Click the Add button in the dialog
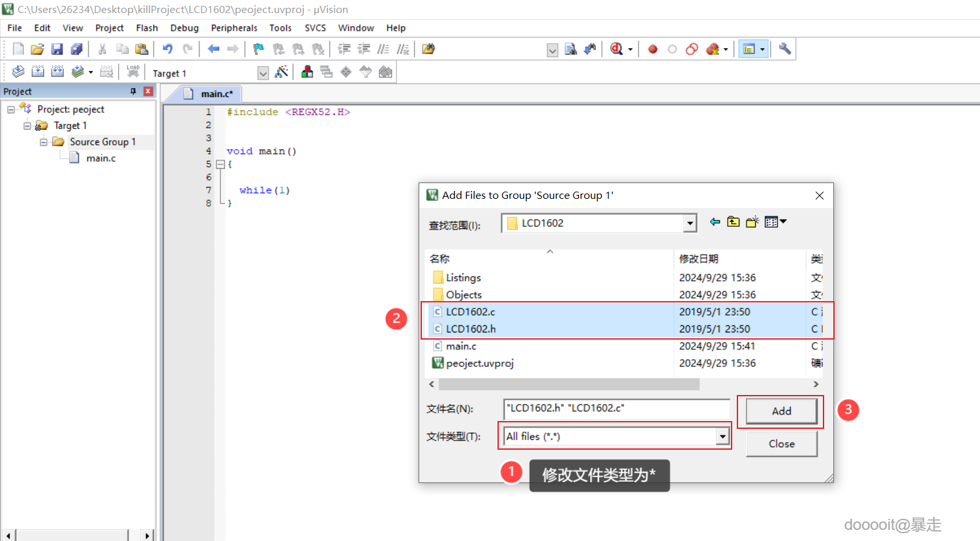Image resolution: width=980 pixels, height=541 pixels. point(781,411)
